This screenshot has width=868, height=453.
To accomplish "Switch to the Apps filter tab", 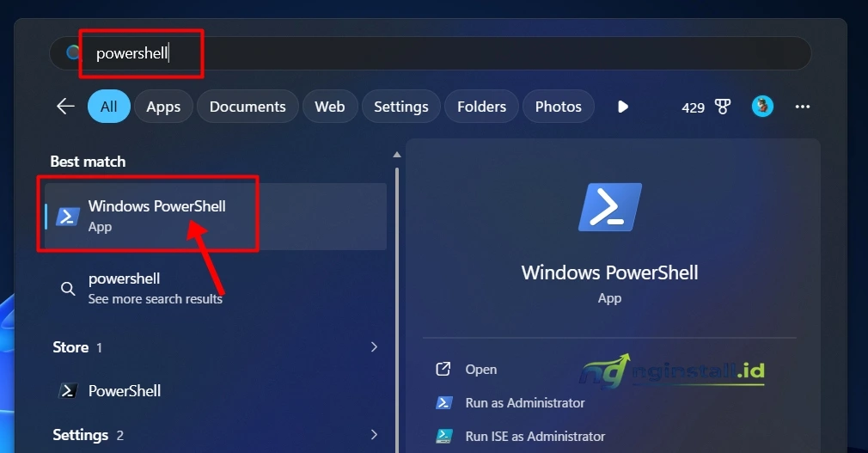I will click(163, 107).
